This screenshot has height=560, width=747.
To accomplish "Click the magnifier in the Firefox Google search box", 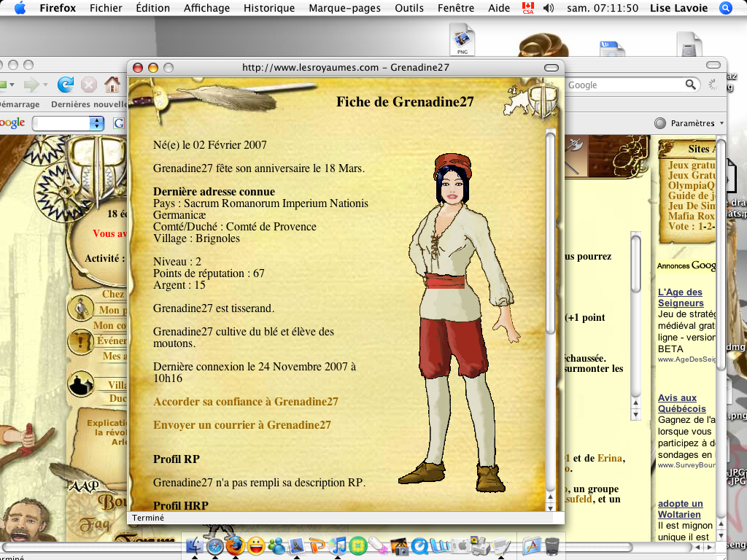I will click(690, 85).
